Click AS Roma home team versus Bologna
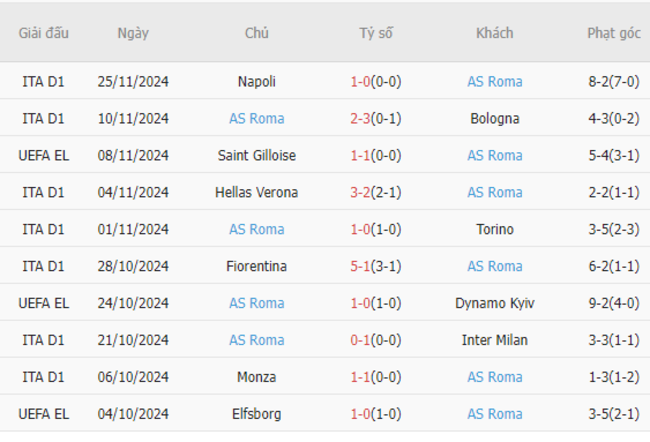This screenshot has height=442, width=650. 257,119
